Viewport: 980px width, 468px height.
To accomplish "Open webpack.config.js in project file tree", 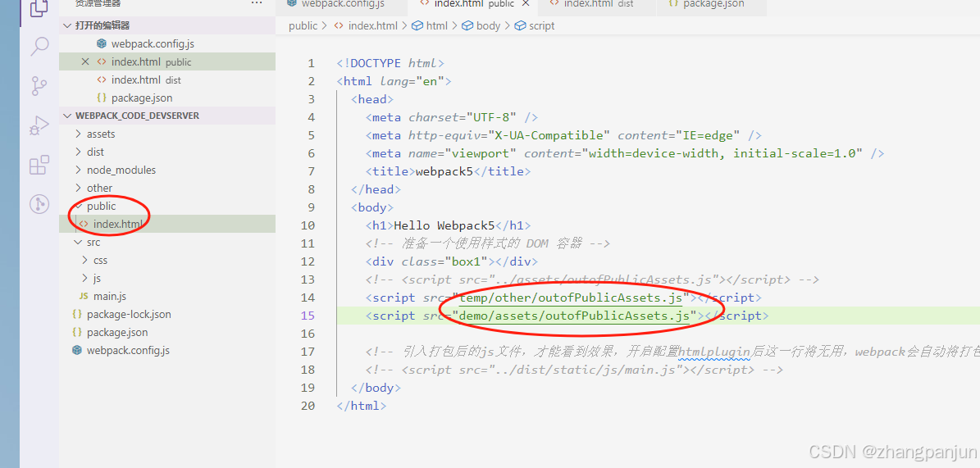I will tap(128, 351).
